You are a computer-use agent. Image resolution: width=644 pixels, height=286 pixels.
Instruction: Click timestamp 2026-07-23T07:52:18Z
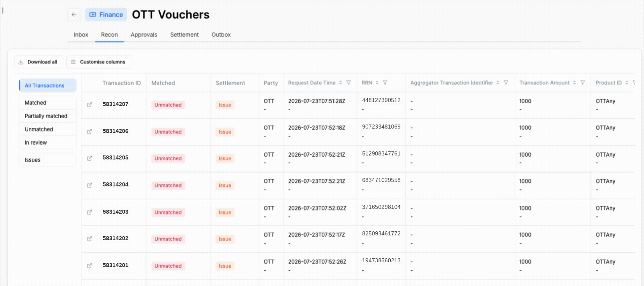click(x=317, y=128)
